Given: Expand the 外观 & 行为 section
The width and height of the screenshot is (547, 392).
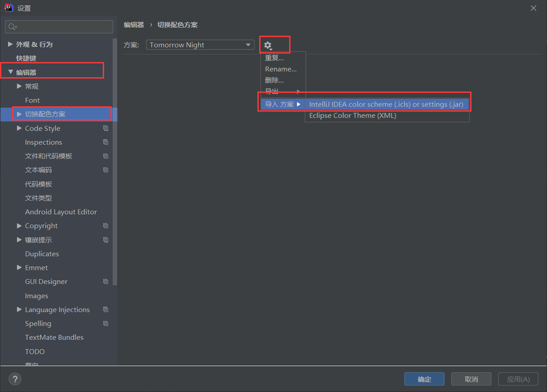Looking at the screenshot, I should tap(10, 44).
